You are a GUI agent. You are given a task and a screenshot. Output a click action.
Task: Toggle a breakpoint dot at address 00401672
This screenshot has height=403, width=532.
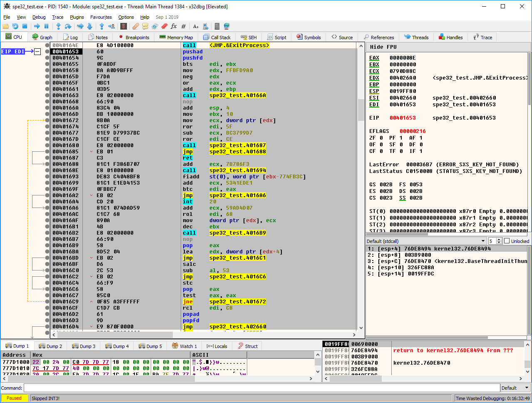[46, 120]
